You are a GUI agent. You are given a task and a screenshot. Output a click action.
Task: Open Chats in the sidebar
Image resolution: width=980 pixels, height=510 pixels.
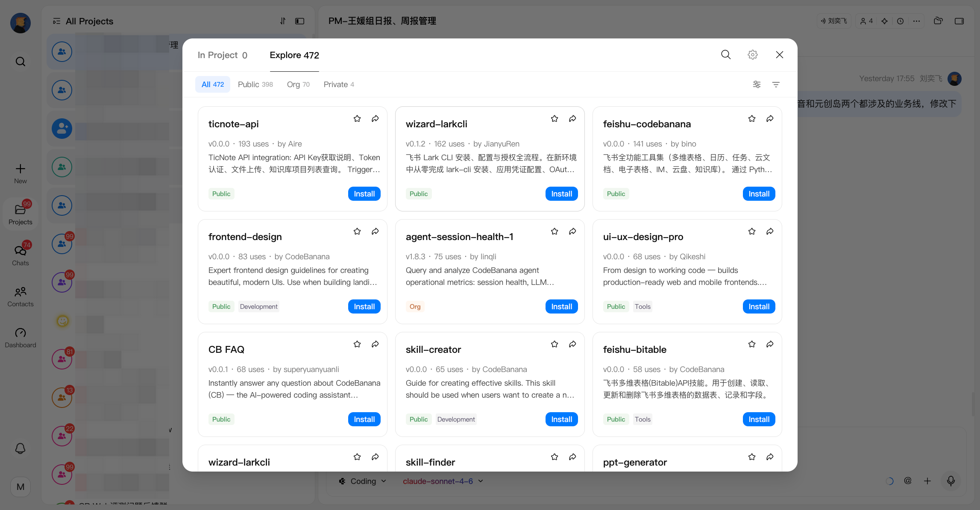coord(21,255)
